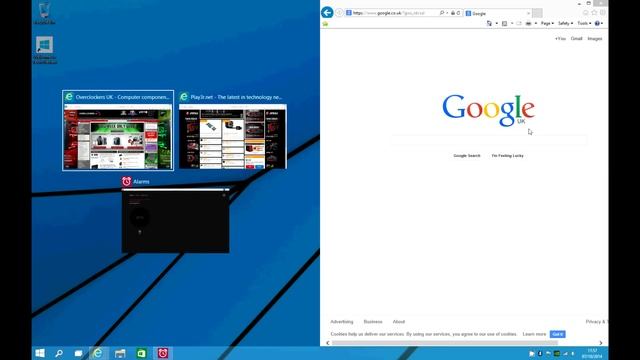Expand the Help dropdown arrow in command bar

click(602, 24)
